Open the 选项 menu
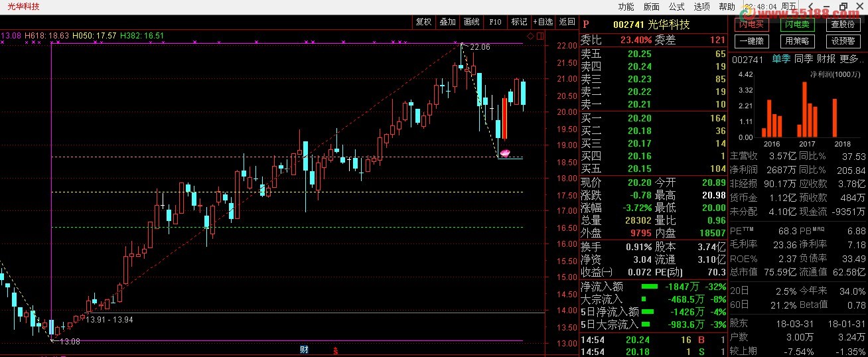 point(701,7)
